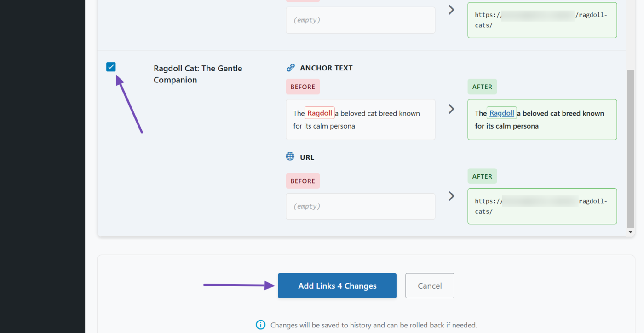Click the info icon near rollback note

[260, 325]
